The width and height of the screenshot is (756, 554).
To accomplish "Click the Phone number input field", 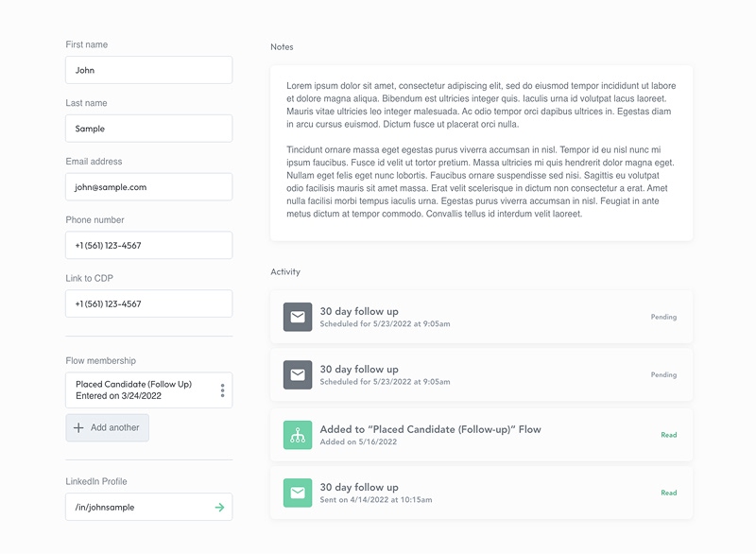I will click(x=149, y=246).
